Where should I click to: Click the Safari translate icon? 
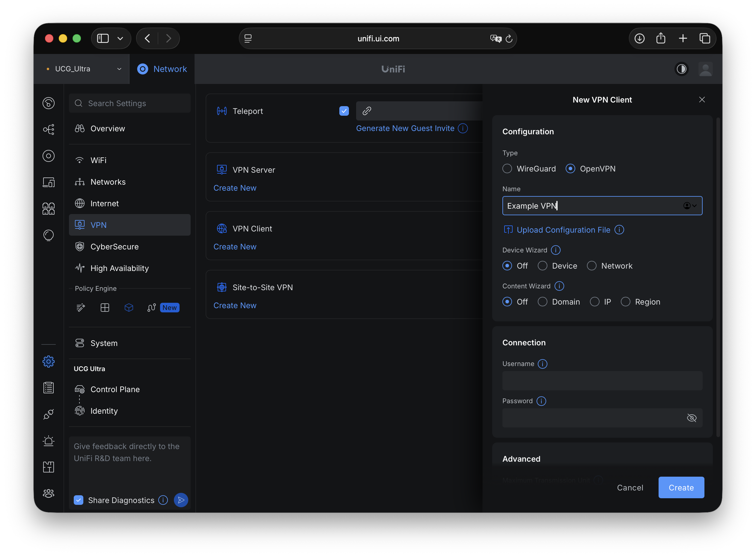(496, 38)
